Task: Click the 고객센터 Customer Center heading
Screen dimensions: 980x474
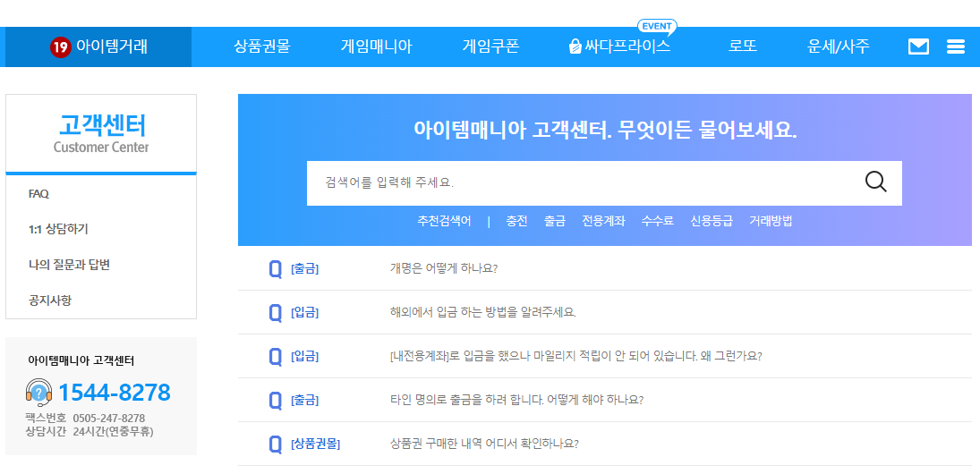Action: point(101,133)
